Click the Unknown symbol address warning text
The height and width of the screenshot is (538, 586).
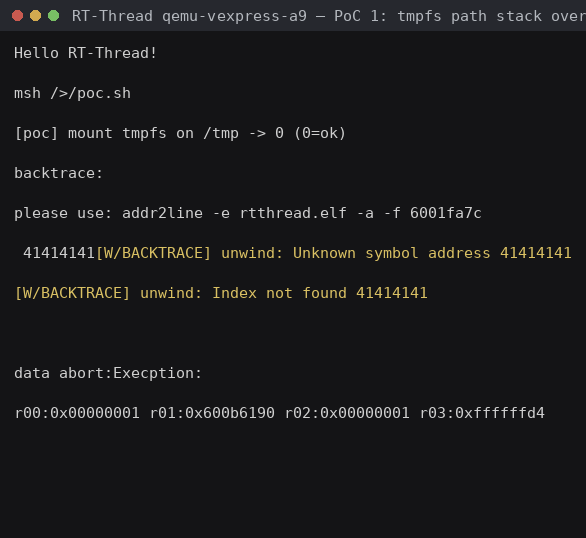[x=432, y=253]
